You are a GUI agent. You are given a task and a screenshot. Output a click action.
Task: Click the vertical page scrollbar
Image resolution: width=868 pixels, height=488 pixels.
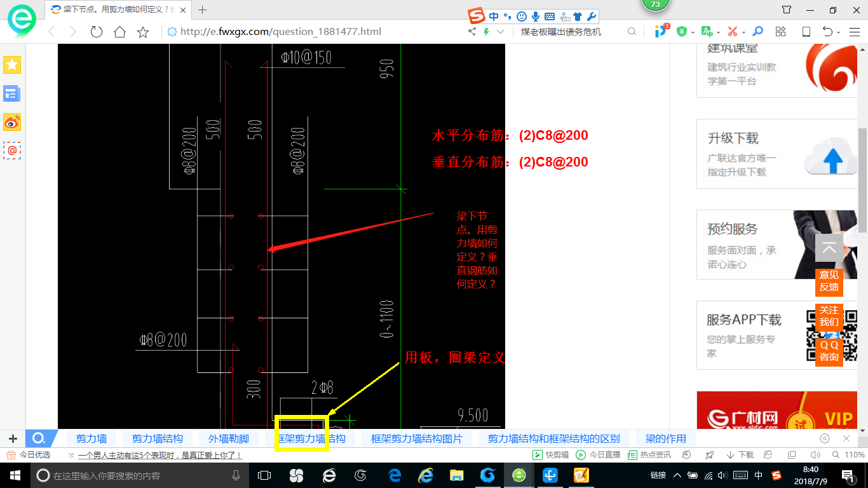pyautogui.click(x=863, y=179)
